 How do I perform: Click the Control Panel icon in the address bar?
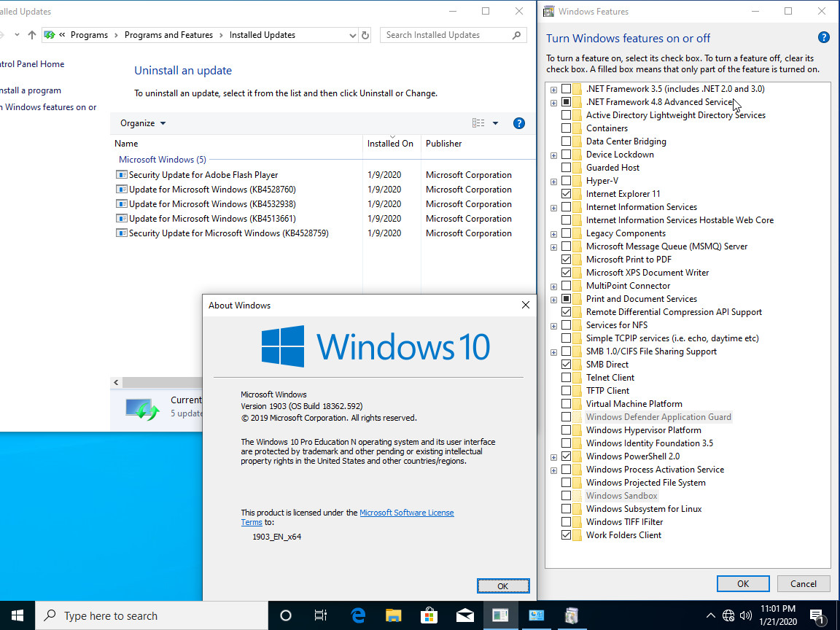point(50,35)
